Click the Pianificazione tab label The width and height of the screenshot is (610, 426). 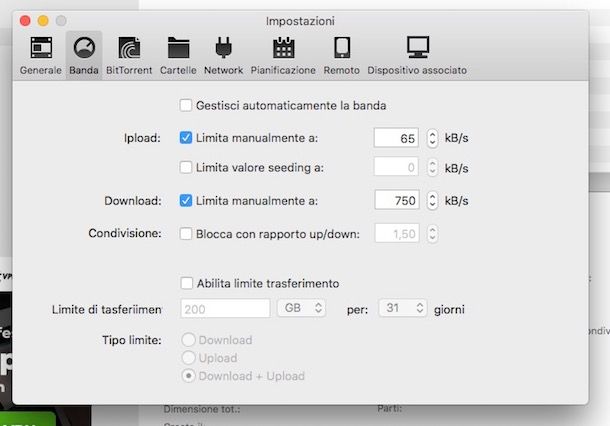[283, 70]
